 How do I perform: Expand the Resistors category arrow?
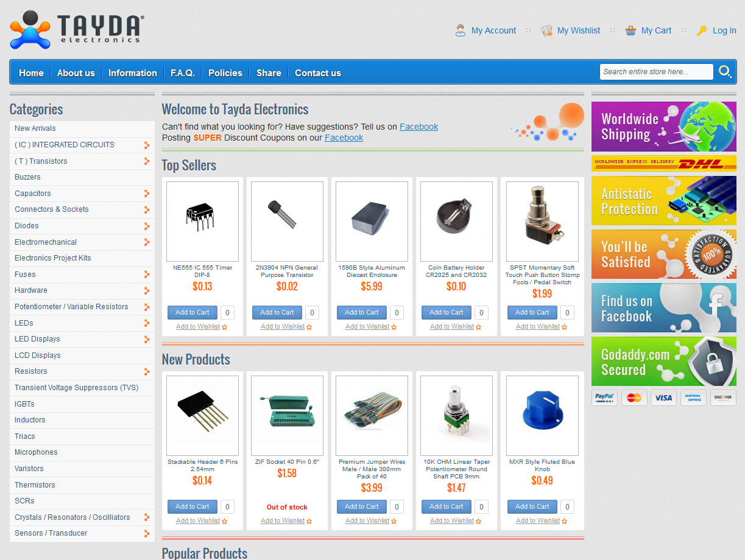pos(147,371)
